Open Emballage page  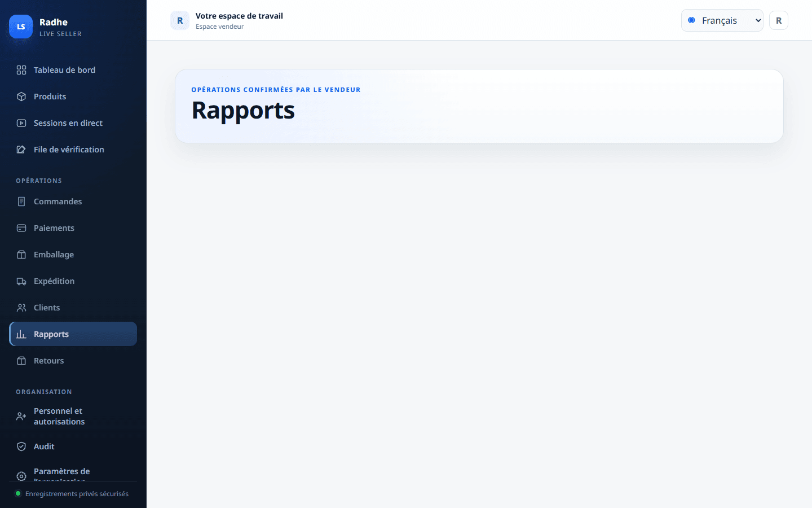(73, 255)
